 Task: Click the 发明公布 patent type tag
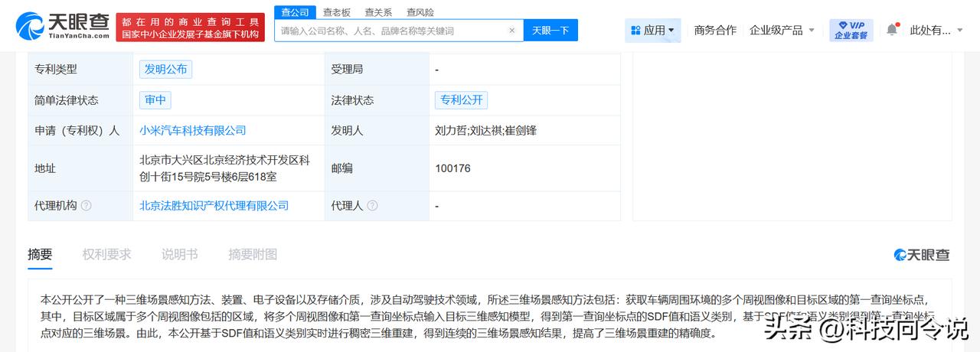[x=165, y=70]
